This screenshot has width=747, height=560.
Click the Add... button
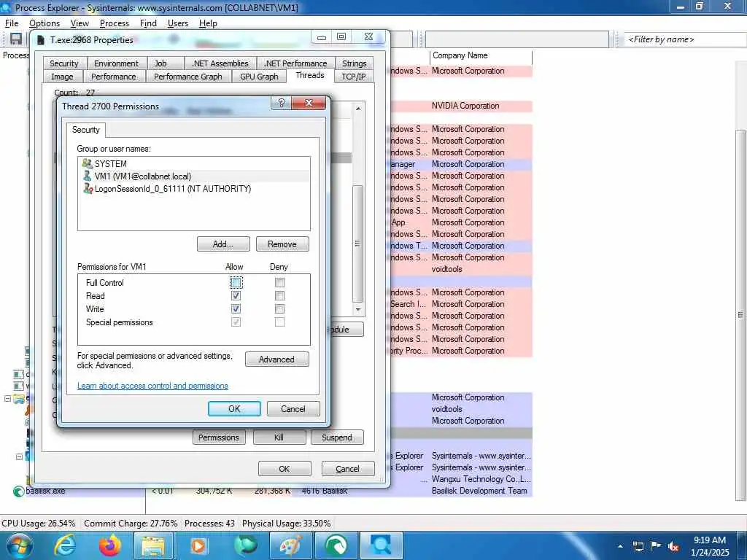point(223,244)
